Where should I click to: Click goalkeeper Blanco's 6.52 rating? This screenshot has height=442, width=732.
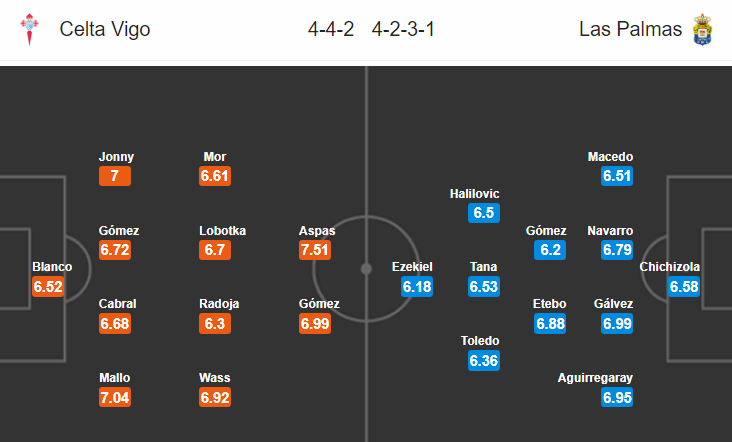coord(48,286)
